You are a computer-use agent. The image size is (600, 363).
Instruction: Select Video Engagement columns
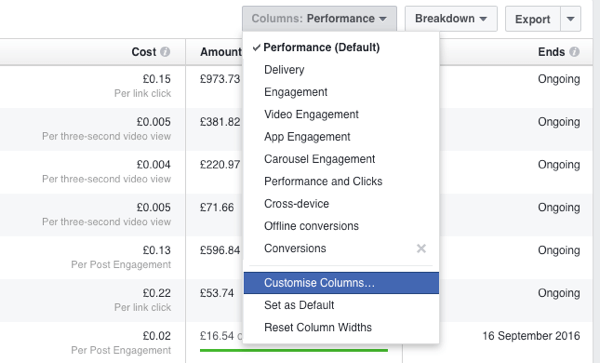pos(341,114)
